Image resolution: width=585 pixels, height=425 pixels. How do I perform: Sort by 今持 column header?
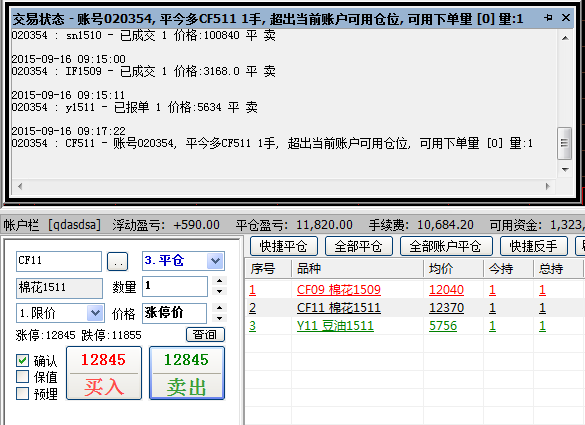click(x=508, y=269)
